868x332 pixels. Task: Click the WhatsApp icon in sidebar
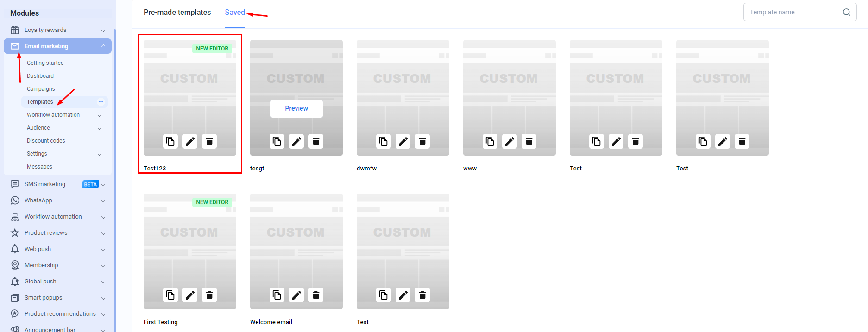coord(15,200)
